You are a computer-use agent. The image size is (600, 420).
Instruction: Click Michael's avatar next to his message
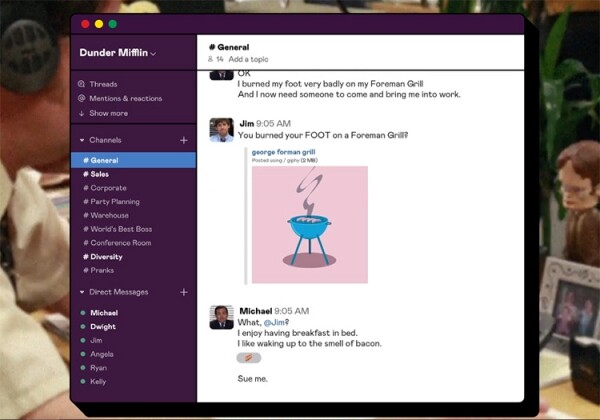point(221,316)
